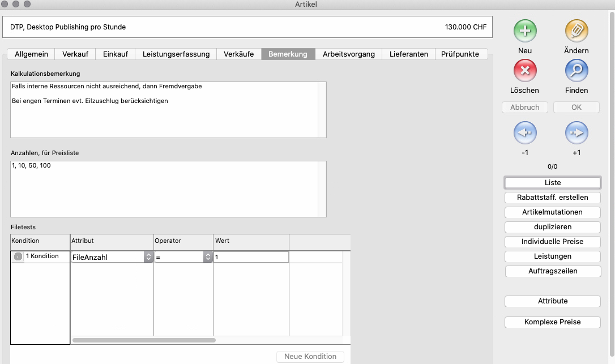The height and width of the screenshot is (364, 615).
Task: Click the blue Finden magnifier icon
Action: coord(576,71)
